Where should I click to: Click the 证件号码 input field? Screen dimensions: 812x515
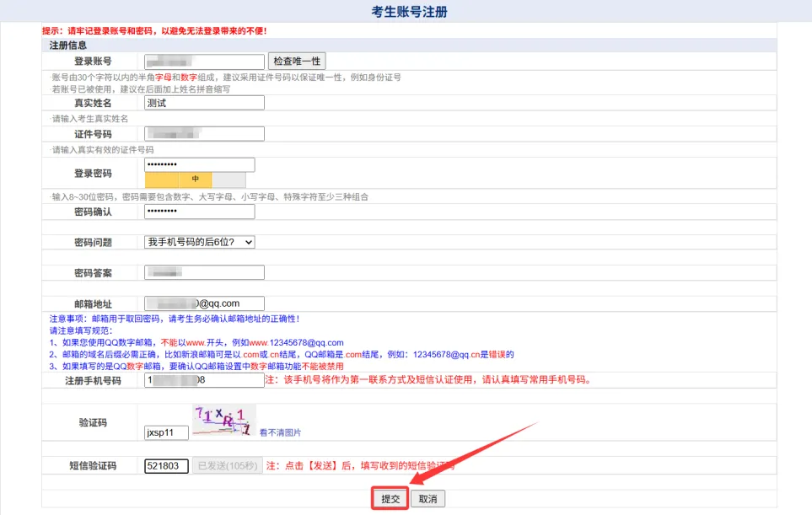(204, 134)
